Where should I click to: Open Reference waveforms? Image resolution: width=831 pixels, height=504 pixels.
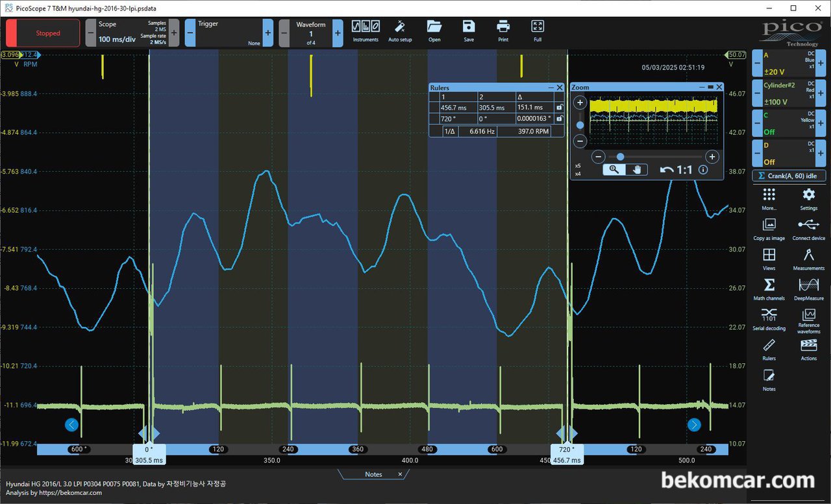point(808,320)
